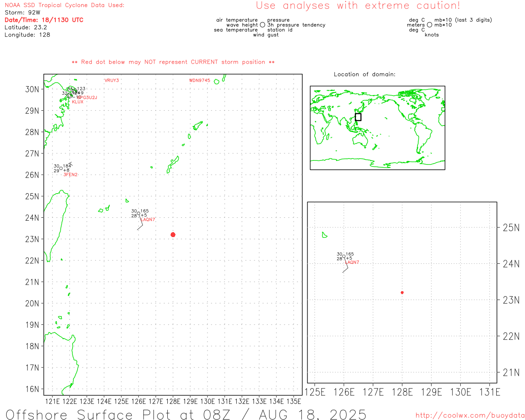Click the 'Use analyses with extreme caution!' heading
Viewport: 525px width, 420px height.
point(358,6)
